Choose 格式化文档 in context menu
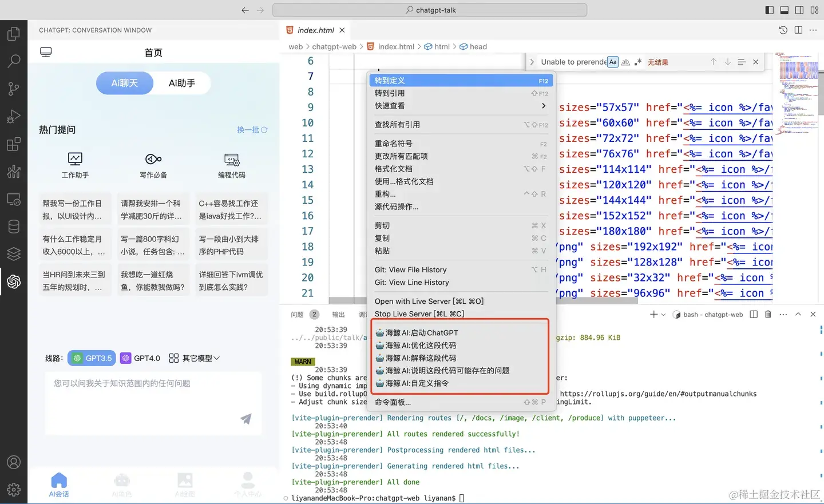Viewport: 824px width, 504px height. click(461, 169)
